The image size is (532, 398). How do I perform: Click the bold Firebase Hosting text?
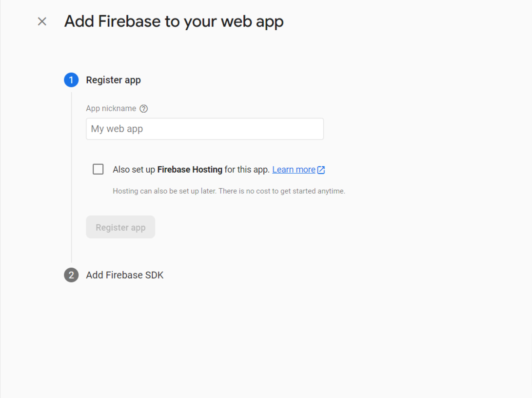coord(190,170)
